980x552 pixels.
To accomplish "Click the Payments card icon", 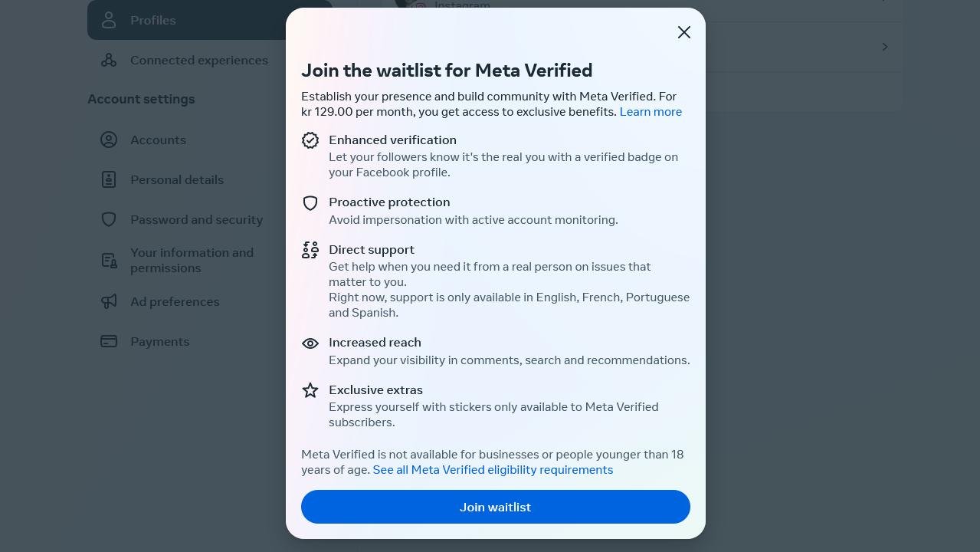I will point(109,341).
